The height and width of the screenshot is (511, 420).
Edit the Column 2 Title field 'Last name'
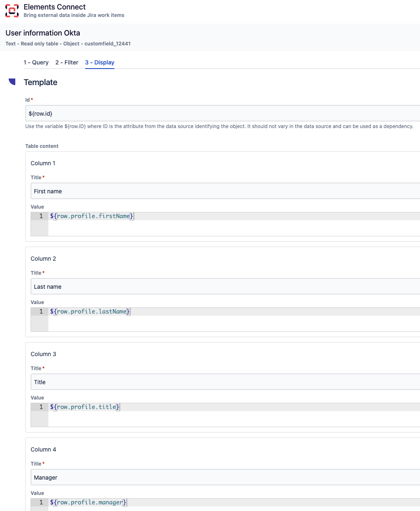pyautogui.click(x=225, y=286)
